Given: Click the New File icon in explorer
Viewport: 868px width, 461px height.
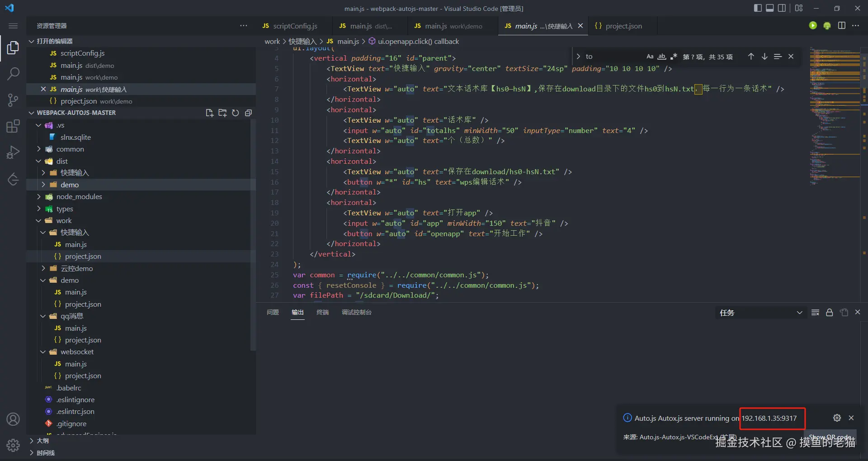Looking at the screenshot, I should [209, 113].
